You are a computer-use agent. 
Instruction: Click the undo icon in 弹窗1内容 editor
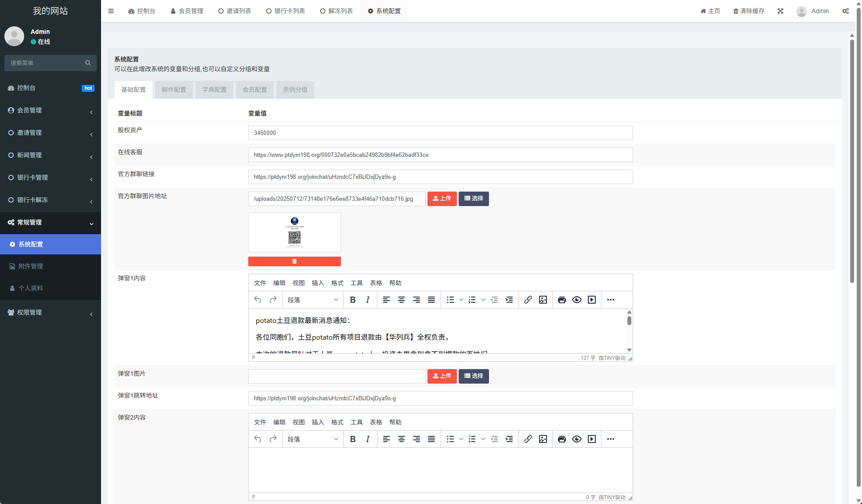point(257,300)
